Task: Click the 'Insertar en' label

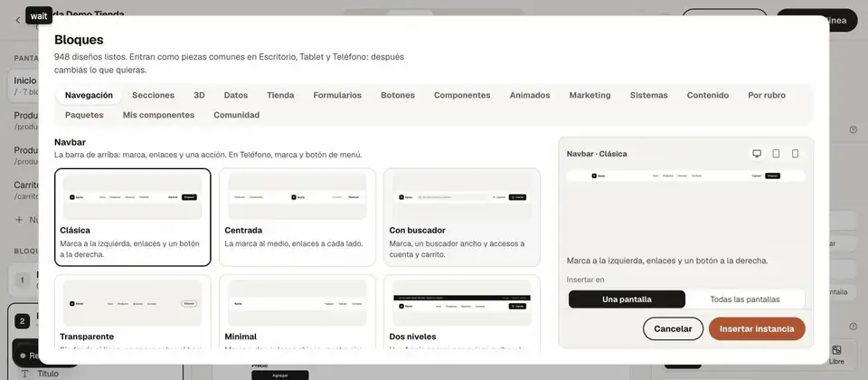Action: (585, 280)
